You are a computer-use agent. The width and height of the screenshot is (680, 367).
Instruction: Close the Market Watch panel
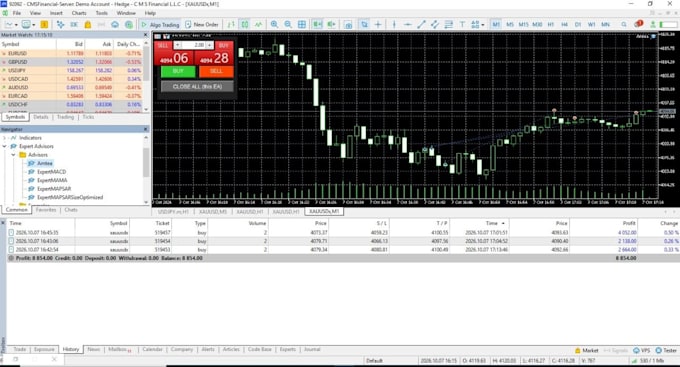(x=146, y=35)
